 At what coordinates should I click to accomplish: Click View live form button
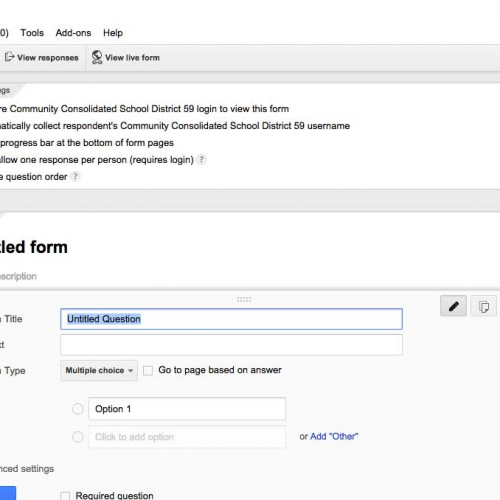tap(126, 58)
